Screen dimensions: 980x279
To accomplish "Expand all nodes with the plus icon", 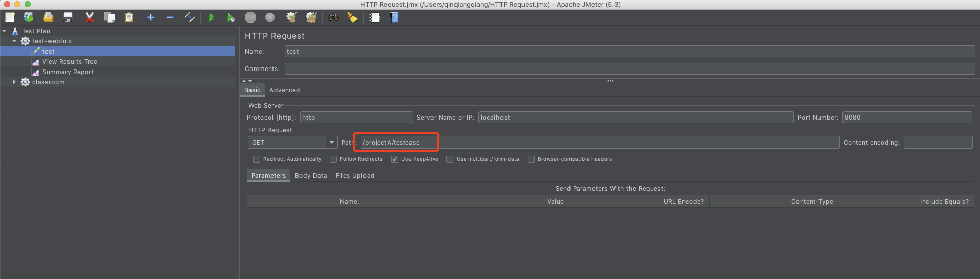I will point(151,17).
